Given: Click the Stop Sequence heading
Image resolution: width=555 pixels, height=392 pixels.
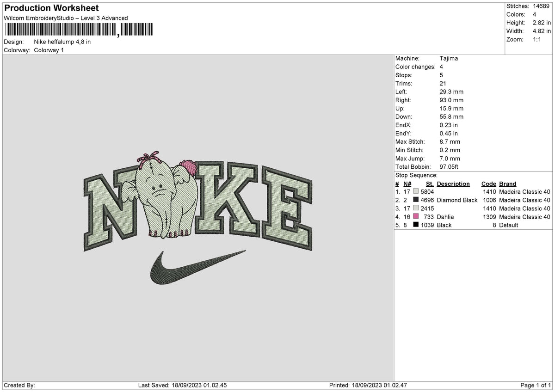Looking at the screenshot, I should tap(416, 175).
